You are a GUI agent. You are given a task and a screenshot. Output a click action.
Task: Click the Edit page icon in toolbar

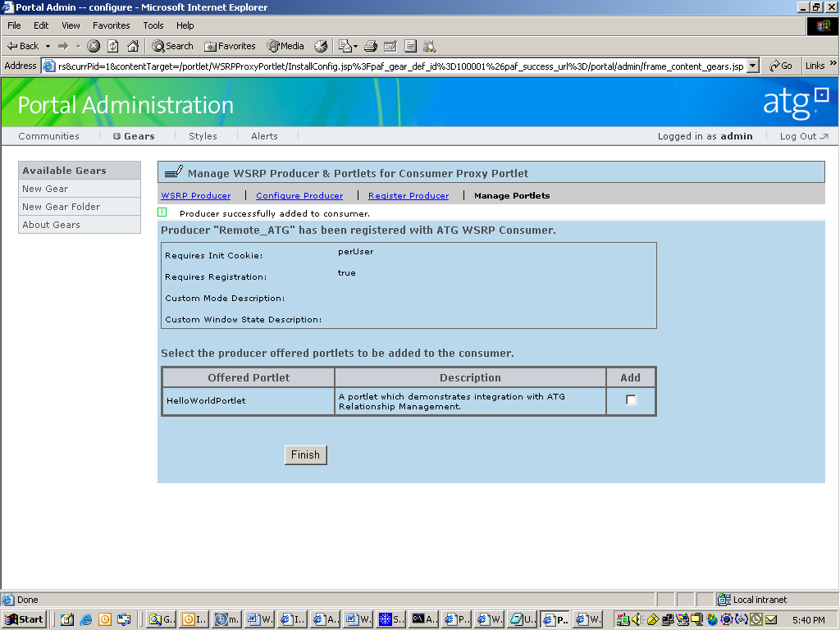(390, 46)
